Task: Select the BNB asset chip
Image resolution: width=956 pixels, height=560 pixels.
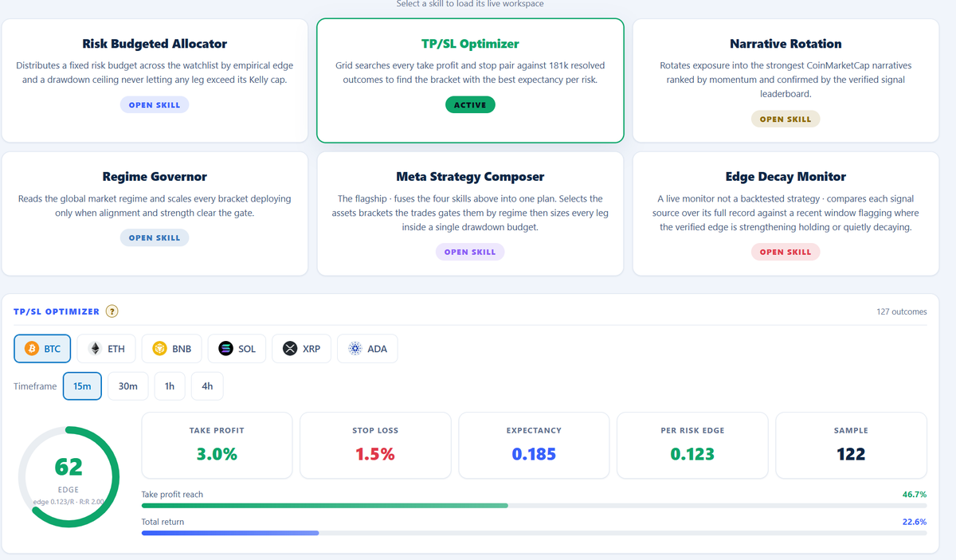Action: coord(171,349)
